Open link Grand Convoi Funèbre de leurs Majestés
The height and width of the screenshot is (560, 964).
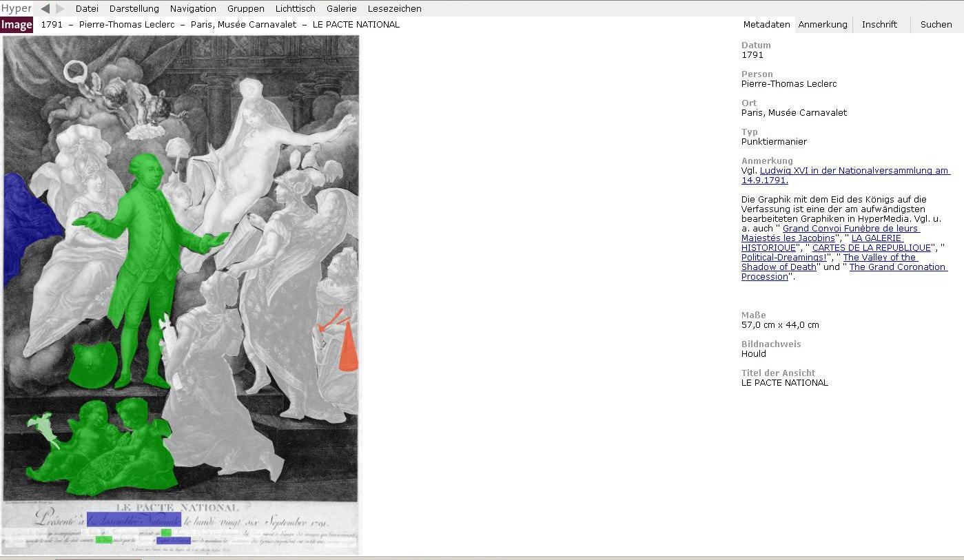(x=851, y=228)
